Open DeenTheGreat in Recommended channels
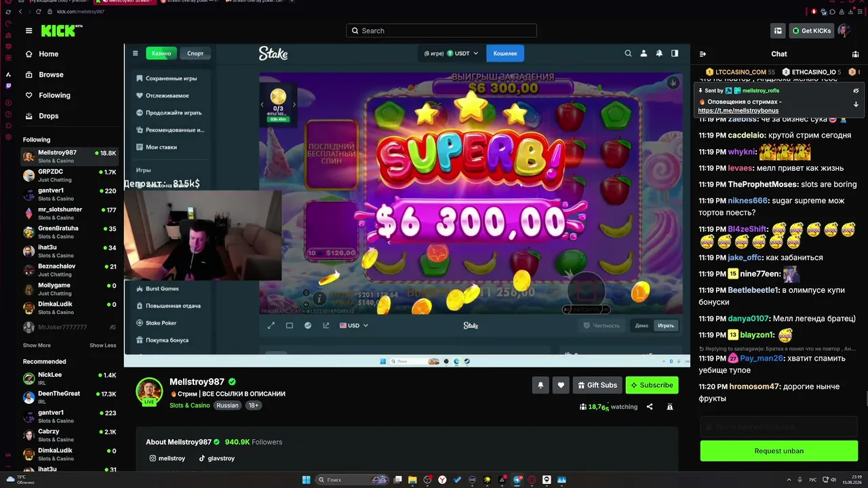 [70, 397]
